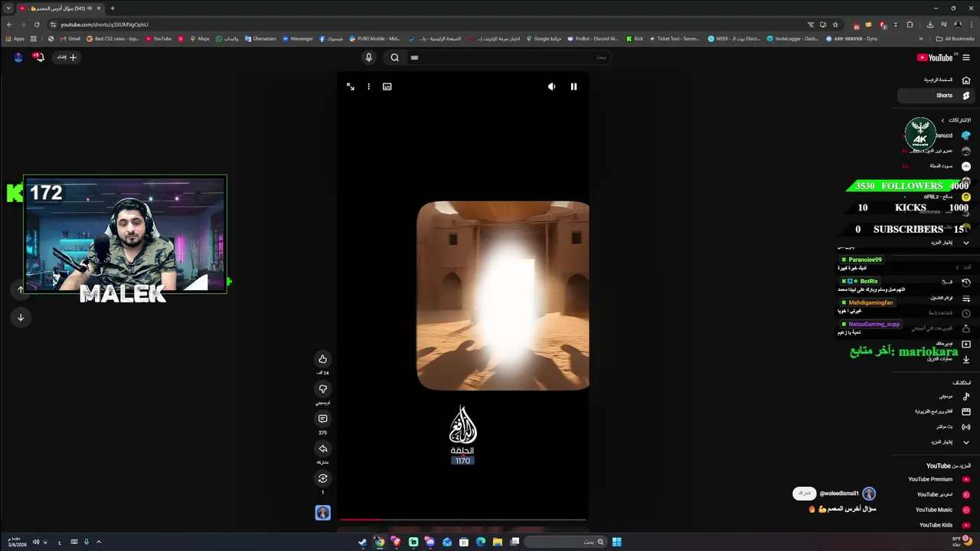Like the Short with thumbs up
The width and height of the screenshot is (980, 551).
pyautogui.click(x=322, y=359)
